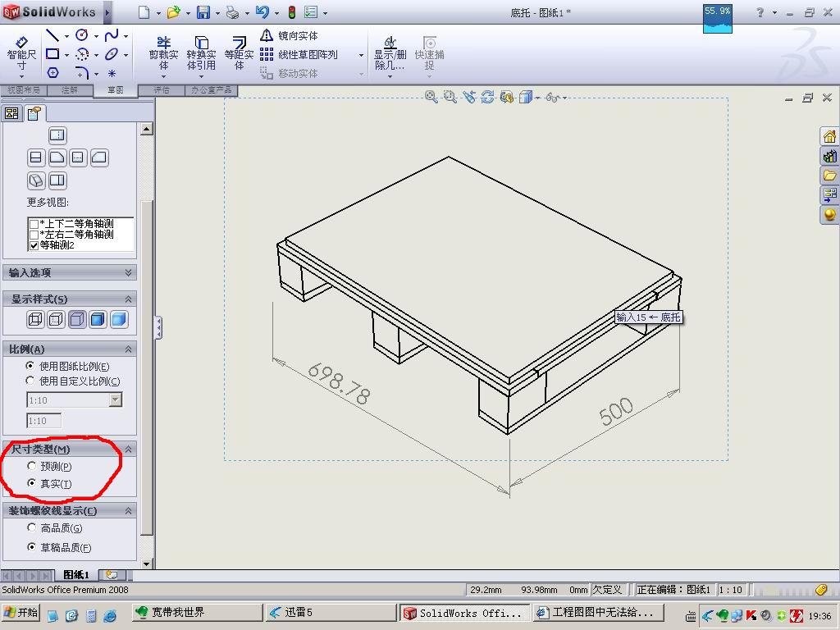Select the Spline sketch tool
The height and width of the screenshot is (630, 840).
pyautogui.click(x=112, y=36)
